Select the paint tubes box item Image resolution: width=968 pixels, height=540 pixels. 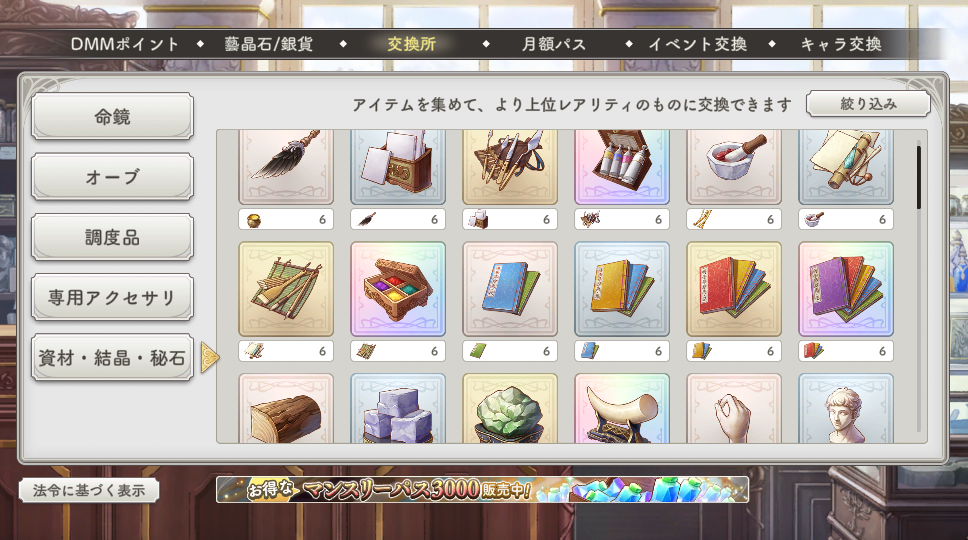tap(622, 167)
